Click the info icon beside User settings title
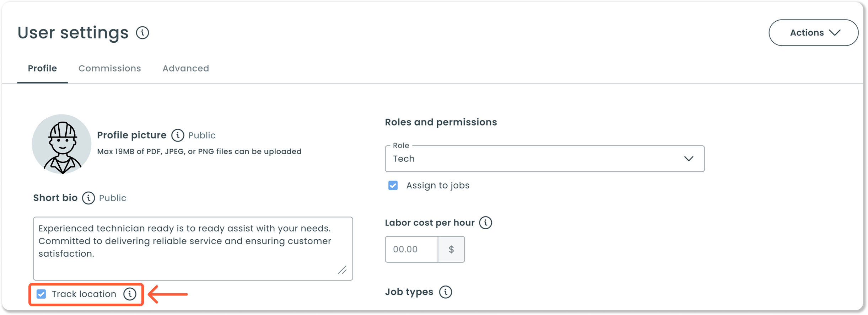Screen dimensions: 868x315 click(142, 33)
